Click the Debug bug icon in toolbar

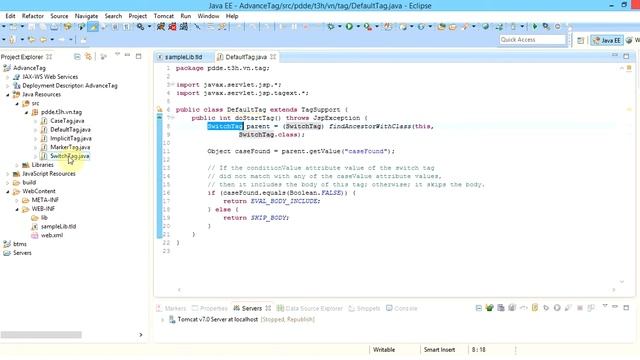coord(331,27)
